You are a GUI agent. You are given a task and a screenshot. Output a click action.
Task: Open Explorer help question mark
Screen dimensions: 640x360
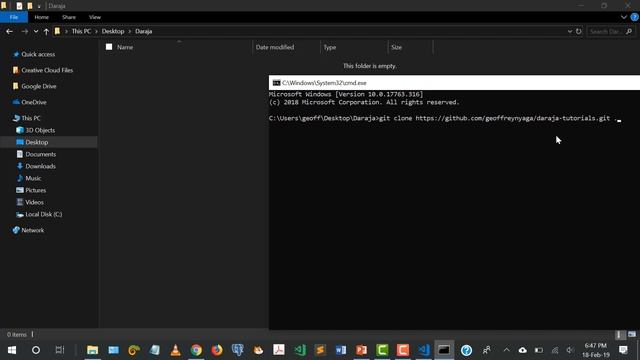(634, 17)
